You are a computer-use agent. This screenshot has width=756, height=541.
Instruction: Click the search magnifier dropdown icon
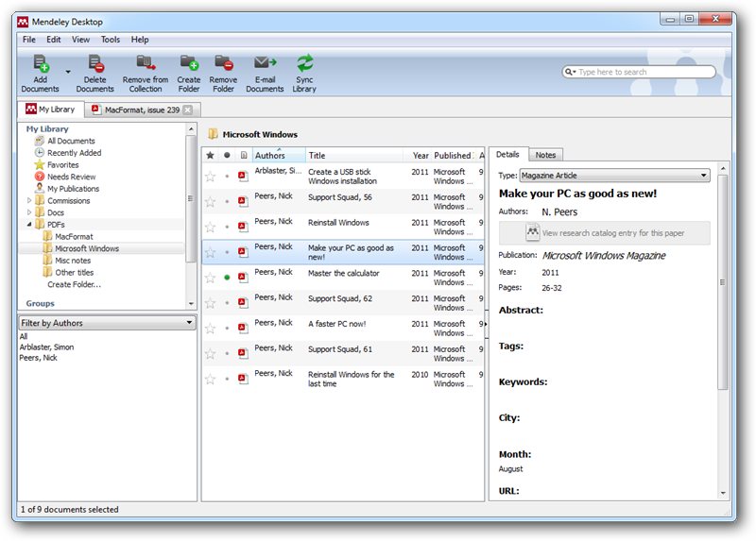pyautogui.click(x=571, y=72)
